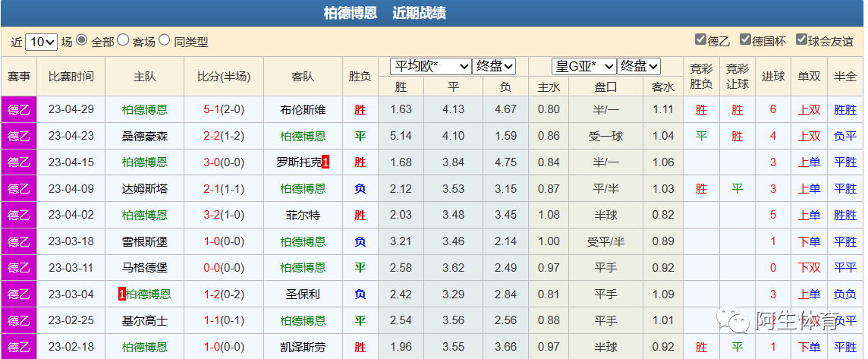Open the 皇G亚* handicap company dropdown
Screen dimensions: 868x359
pos(584,67)
